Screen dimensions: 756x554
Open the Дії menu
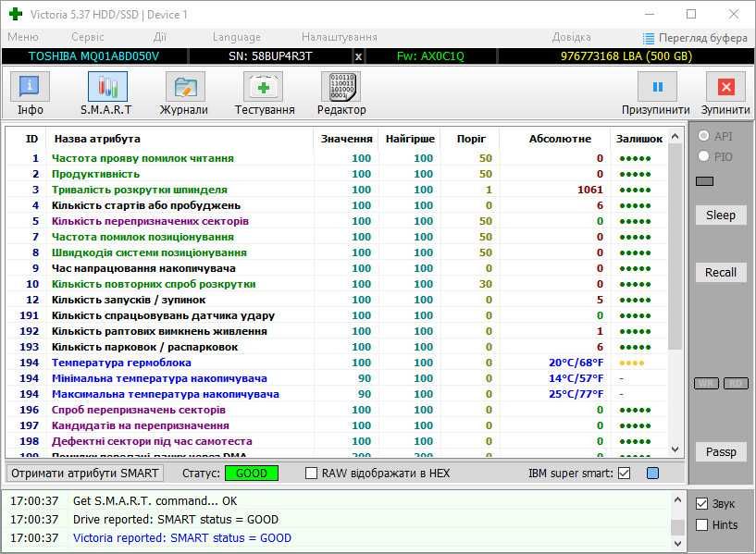(159, 37)
